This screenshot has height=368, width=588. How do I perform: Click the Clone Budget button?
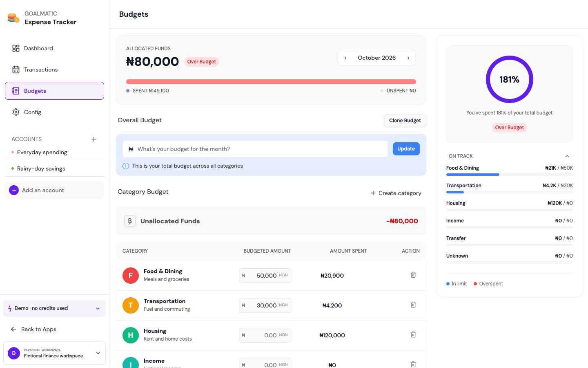click(405, 121)
